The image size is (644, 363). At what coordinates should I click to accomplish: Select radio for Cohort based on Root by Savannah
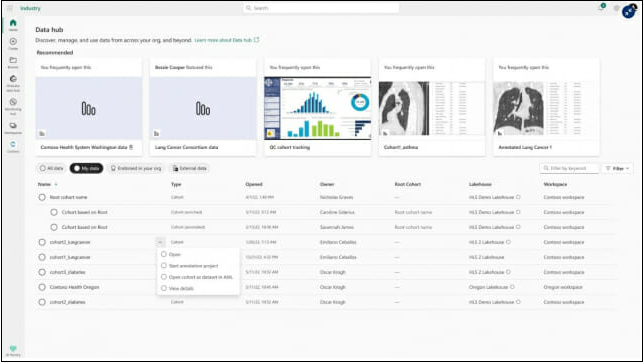click(54, 227)
